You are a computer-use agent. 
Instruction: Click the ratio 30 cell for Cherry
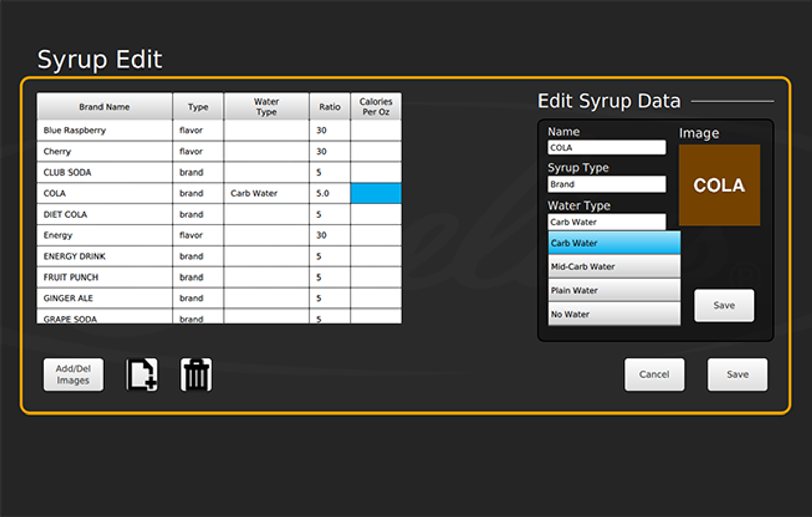click(x=329, y=151)
